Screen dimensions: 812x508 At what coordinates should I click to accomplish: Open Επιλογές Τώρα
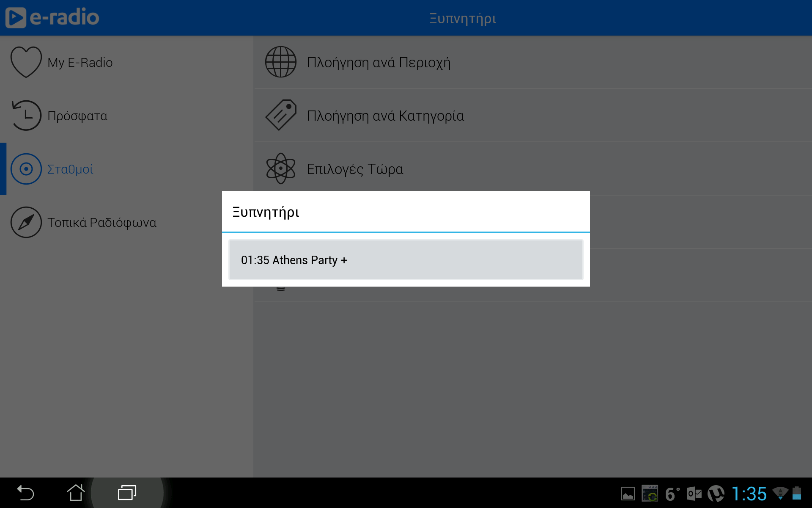533,169
